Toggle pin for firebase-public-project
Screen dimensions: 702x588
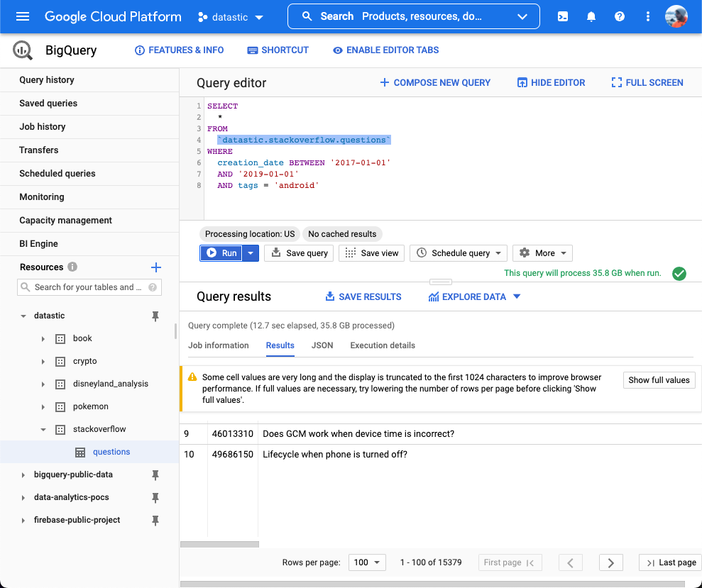point(155,521)
